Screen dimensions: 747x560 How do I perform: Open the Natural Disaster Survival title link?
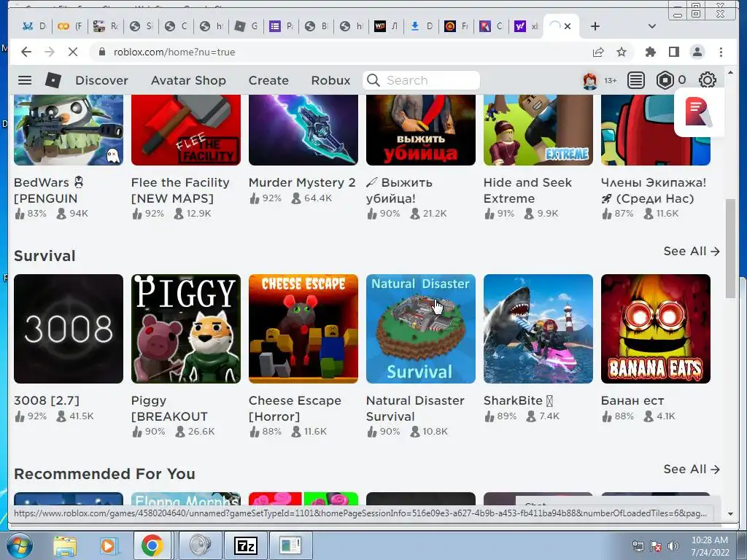415,408
